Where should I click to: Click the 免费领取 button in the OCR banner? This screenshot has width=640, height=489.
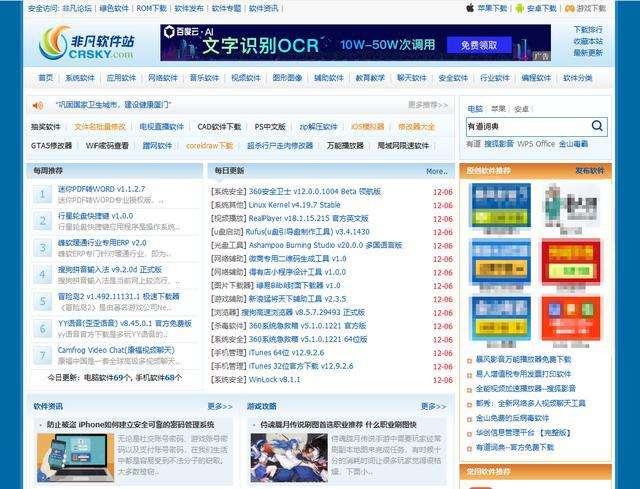point(479,45)
